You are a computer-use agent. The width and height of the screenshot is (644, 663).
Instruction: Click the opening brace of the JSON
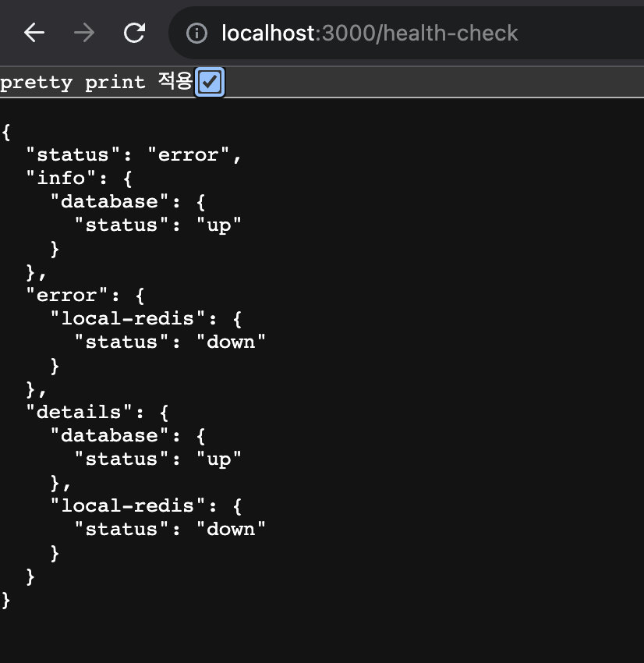[6, 132]
